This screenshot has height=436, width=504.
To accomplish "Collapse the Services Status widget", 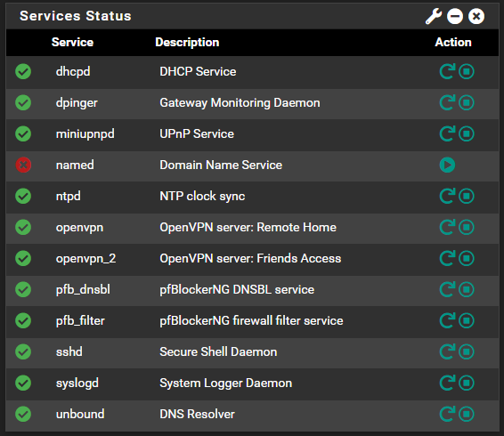I will 455,16.
